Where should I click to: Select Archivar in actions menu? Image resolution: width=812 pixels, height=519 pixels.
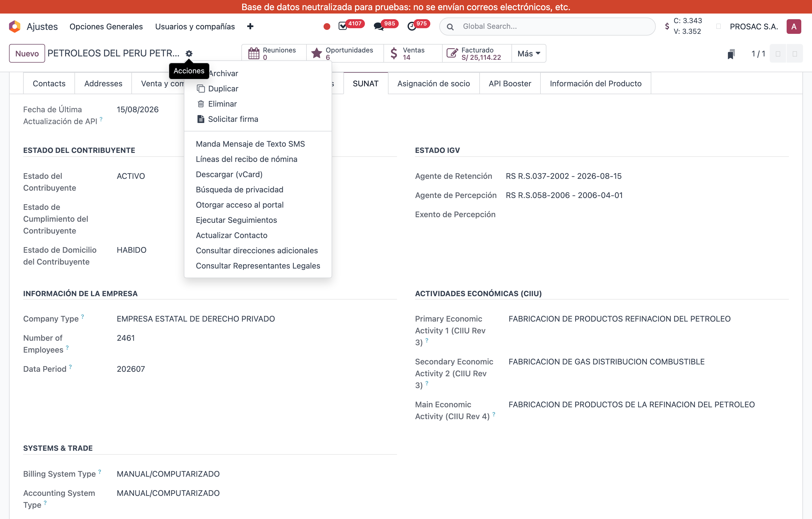coord(258,73)
